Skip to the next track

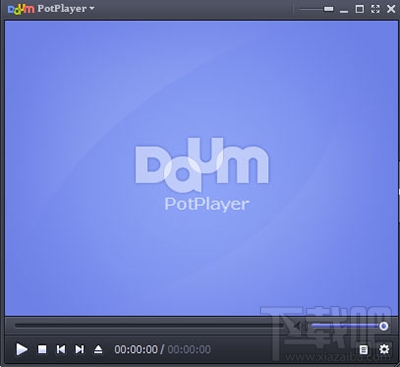[79, 349]
